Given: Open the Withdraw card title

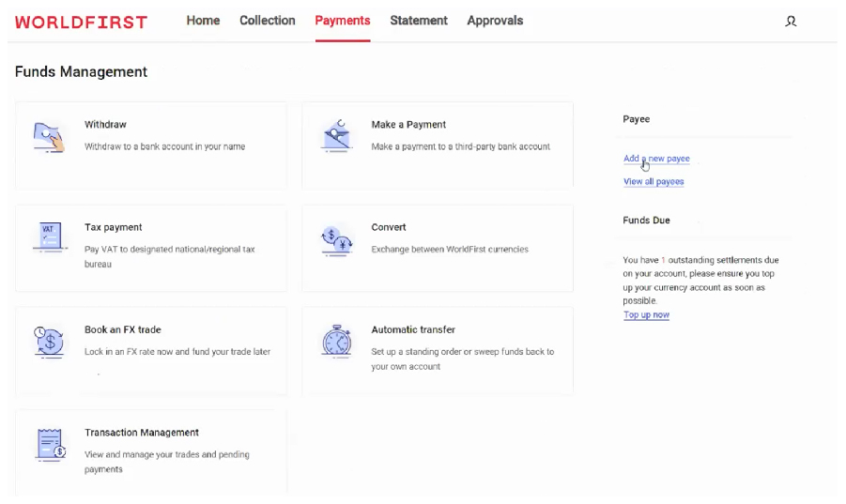Looking at the screenshot, I should coord(105,125).
